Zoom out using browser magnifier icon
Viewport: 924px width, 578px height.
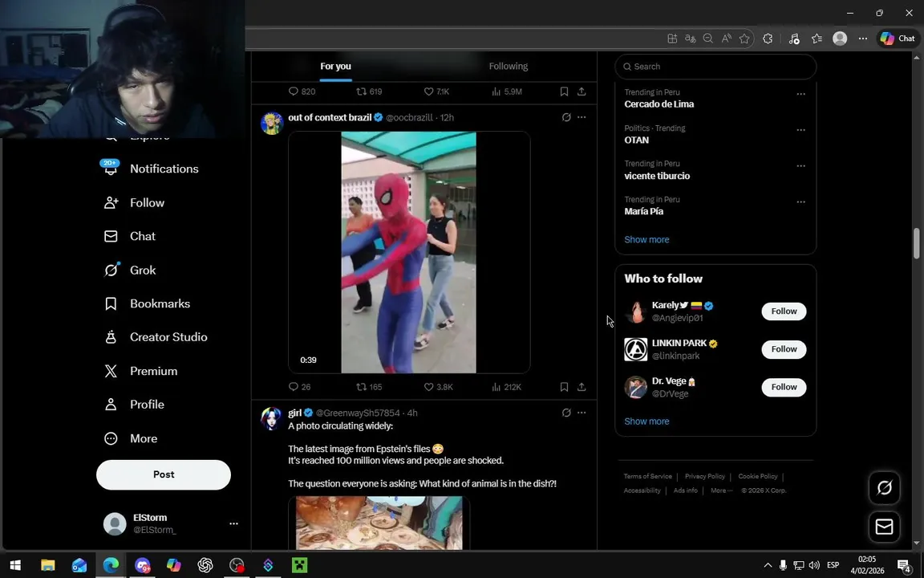pyautogui.click(x=707, y=39)
